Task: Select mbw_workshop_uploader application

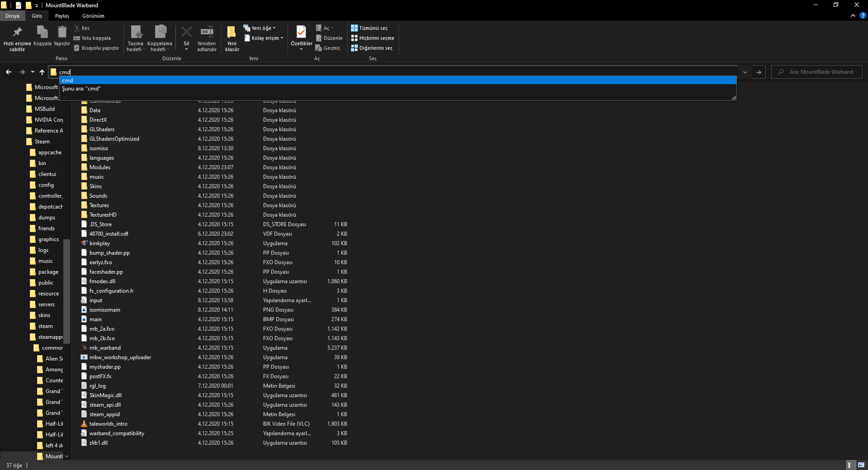Action: 120,357
